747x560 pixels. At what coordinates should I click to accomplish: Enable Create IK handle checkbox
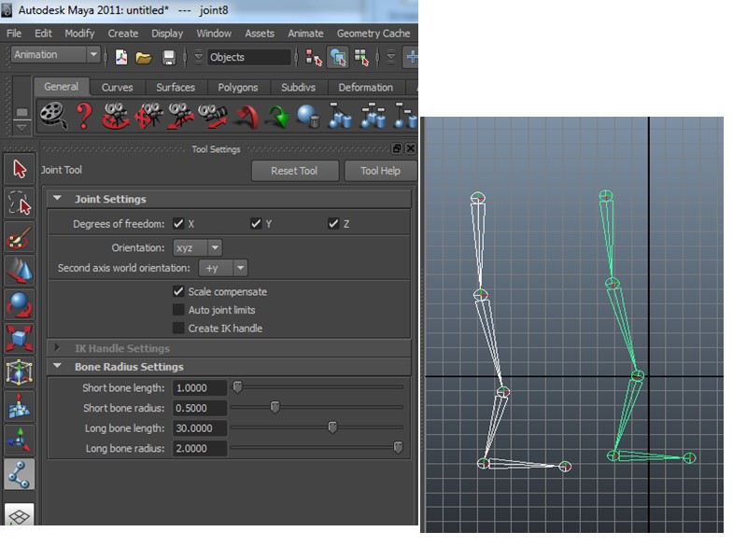(x=178, y=329)
